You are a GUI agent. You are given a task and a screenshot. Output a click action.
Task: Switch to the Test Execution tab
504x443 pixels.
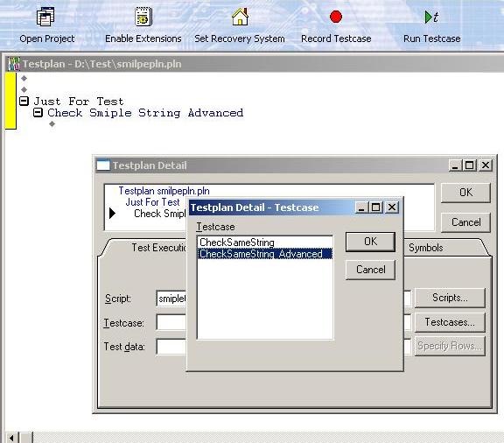(158, 248)
